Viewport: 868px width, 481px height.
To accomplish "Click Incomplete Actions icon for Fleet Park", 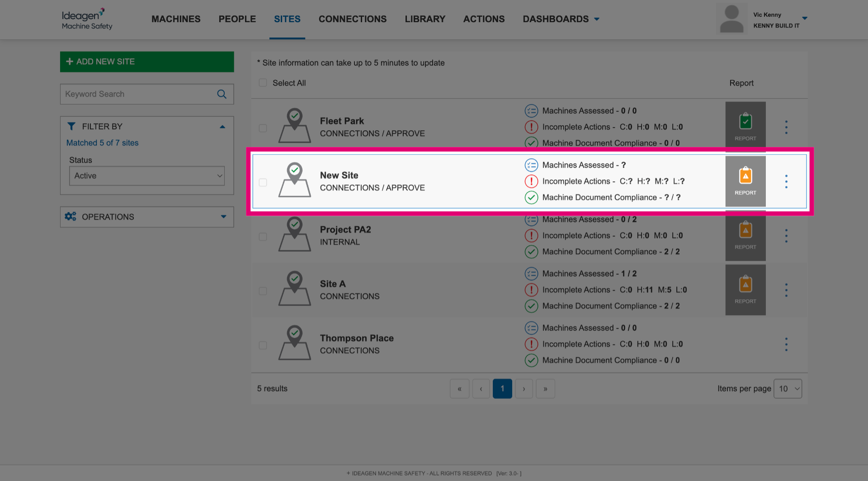I will click(531, 127).
